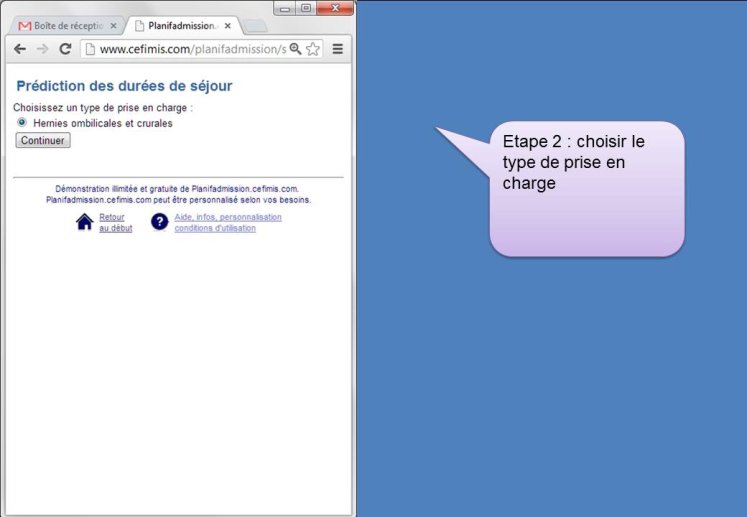The width and height of the screenshot is (747, 517).
Task: Switch to the Planifadmission tab
Action: click(183, 26)
